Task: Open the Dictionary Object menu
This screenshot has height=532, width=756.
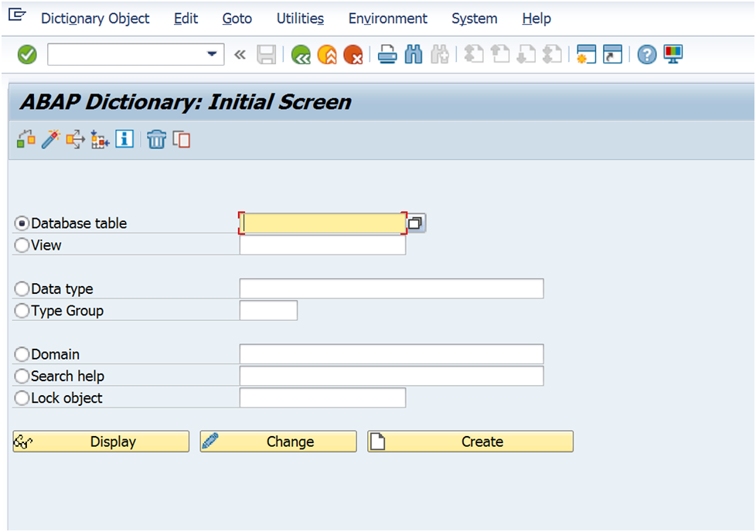Action: pos(95,19)
